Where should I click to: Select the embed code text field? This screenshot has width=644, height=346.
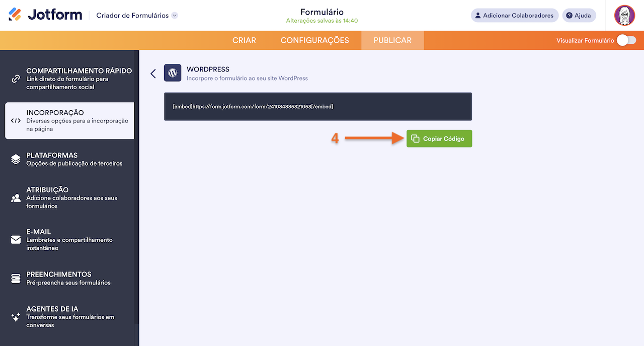click(x=318, y=106)
